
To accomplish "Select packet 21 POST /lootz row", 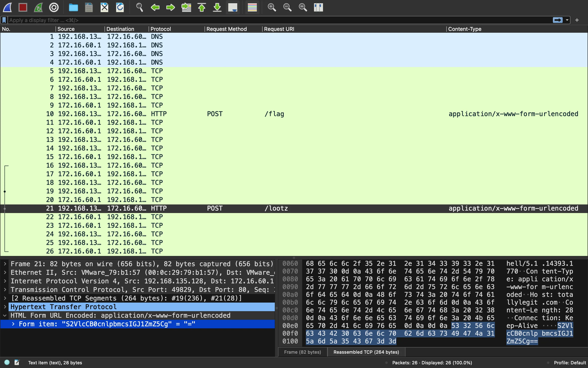I will [x=294, y=208].
